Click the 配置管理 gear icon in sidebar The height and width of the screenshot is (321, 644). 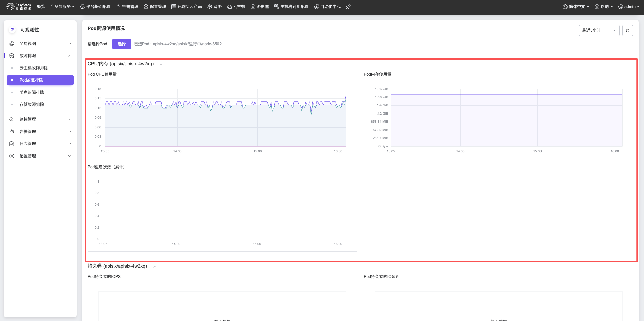point(12,156)
